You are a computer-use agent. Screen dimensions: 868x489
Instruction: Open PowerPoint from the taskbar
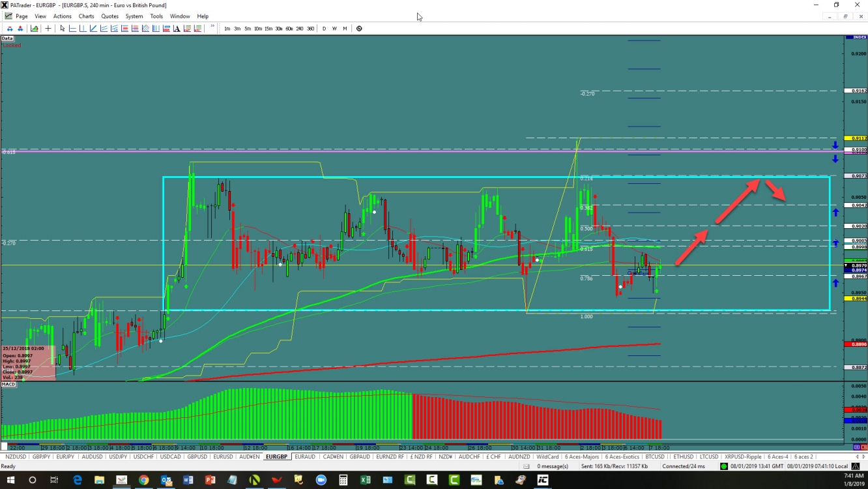tap(210, 481)
